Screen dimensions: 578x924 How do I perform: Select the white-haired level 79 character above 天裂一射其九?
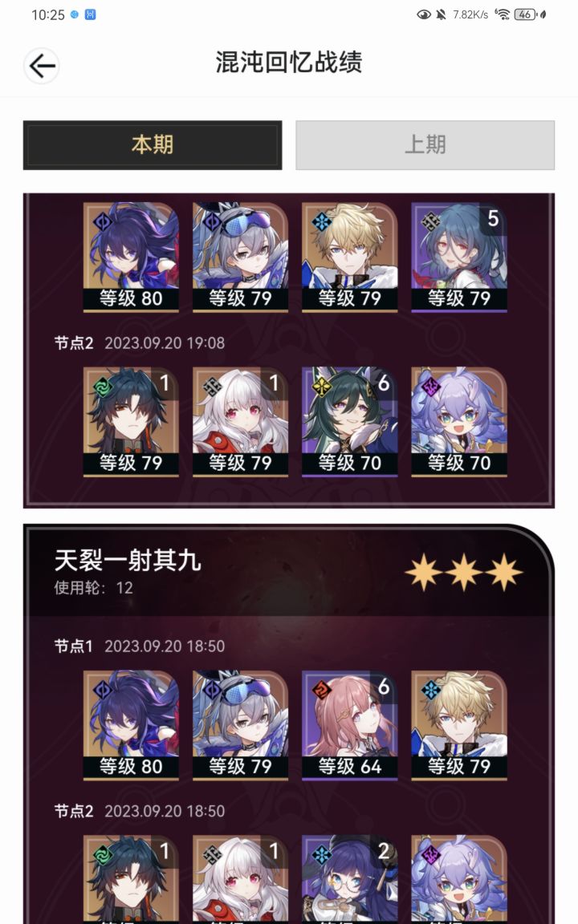click(240, 421)
